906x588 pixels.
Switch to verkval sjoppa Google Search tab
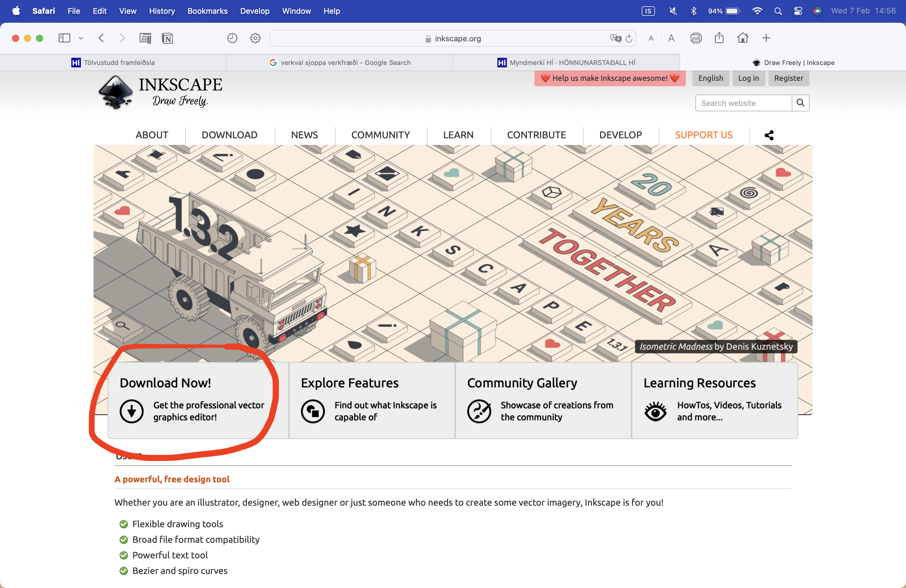tap(339, 62)
